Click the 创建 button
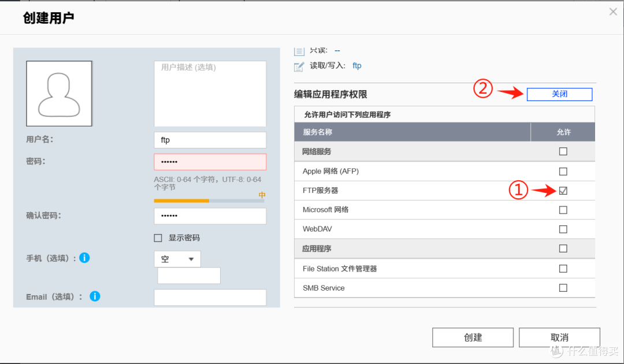624x364 pixels. 473,337
